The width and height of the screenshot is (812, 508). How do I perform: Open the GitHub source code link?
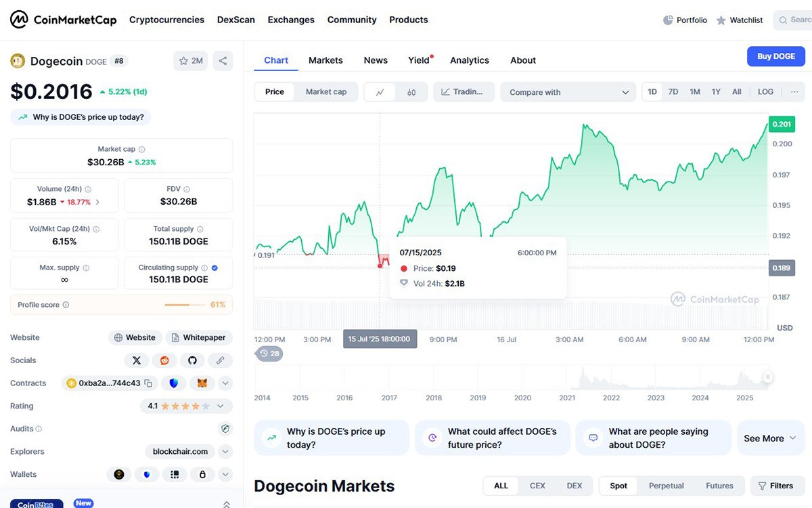pyautogui.click(x=192, y=360)
